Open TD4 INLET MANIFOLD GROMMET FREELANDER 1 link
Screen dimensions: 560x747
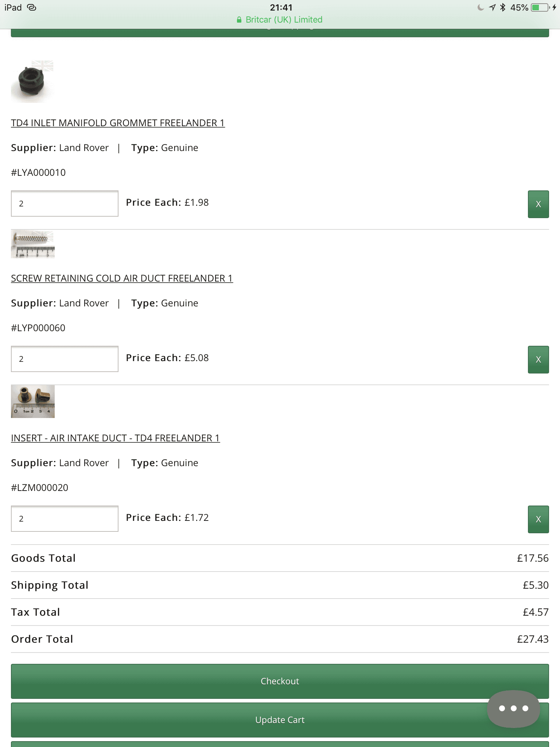pos(118,123)
